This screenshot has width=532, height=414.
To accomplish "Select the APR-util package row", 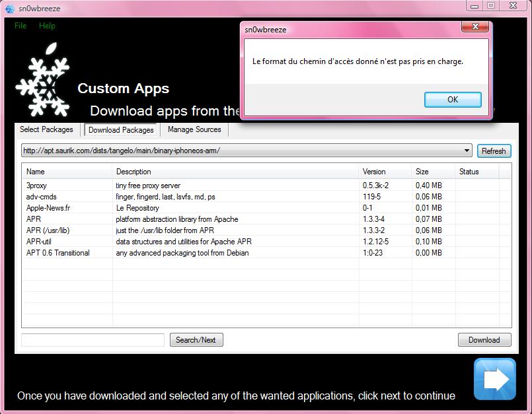I will [x=266, y=242].
